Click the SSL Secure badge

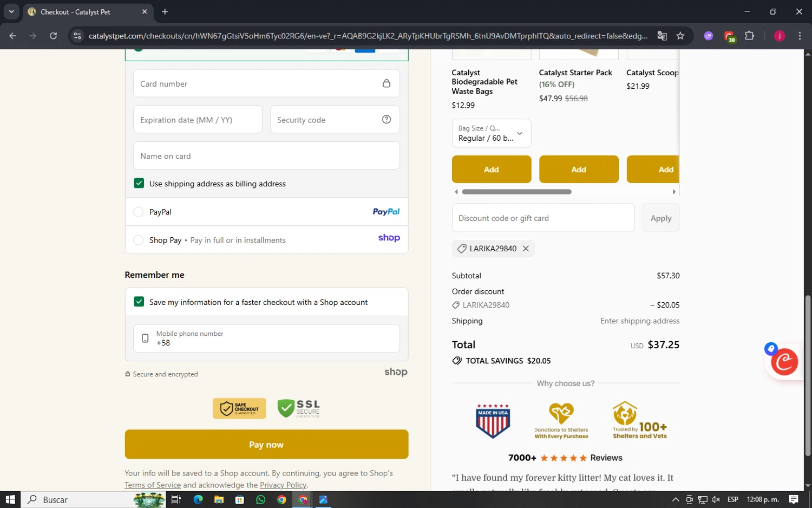[299, 408]
